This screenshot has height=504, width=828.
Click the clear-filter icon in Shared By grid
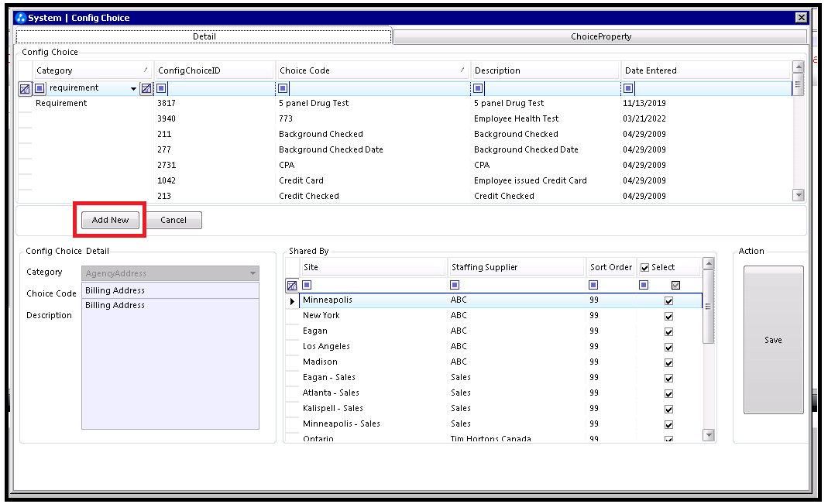click(x=292, y=286)
